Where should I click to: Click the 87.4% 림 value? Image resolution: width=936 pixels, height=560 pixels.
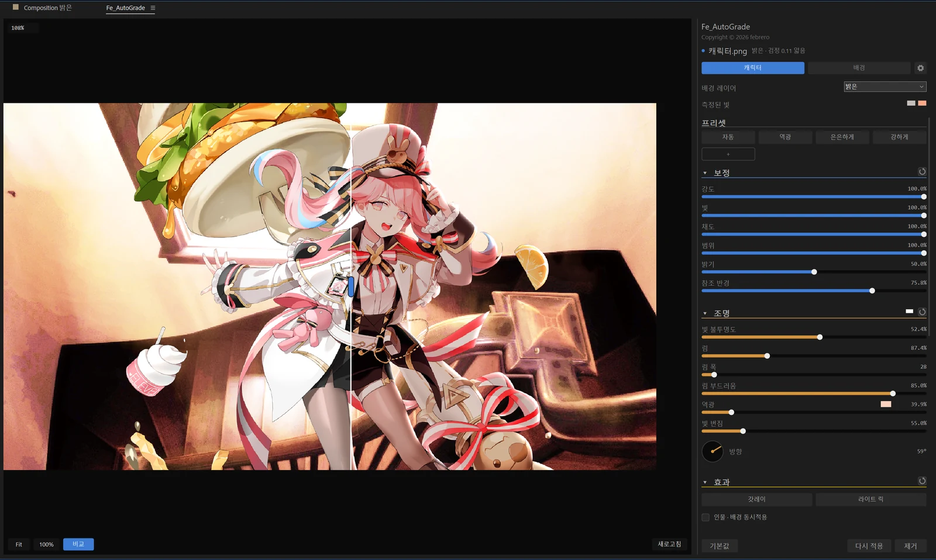click(918, 348)
